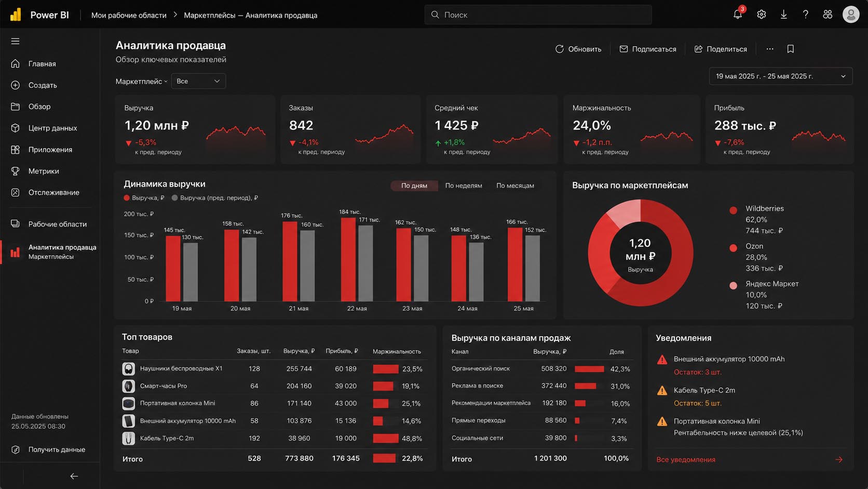Viewport: 868px width, 489px height.
Task: Click the Рабочие области workspaces icon
Action: coord(15,224)
